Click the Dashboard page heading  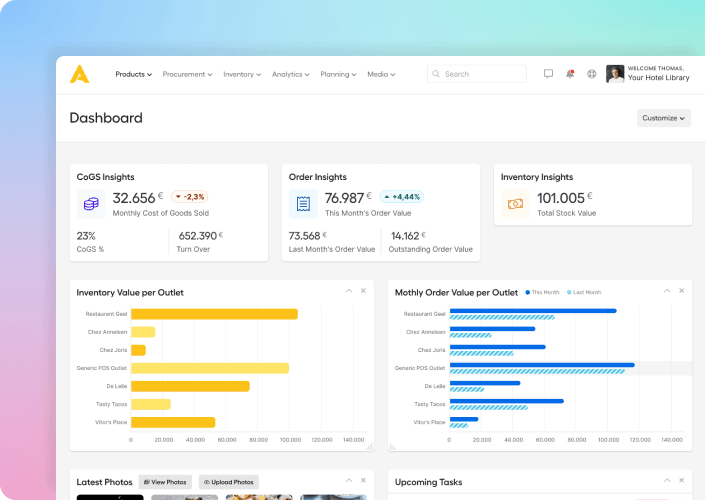(x=106, y=118)
